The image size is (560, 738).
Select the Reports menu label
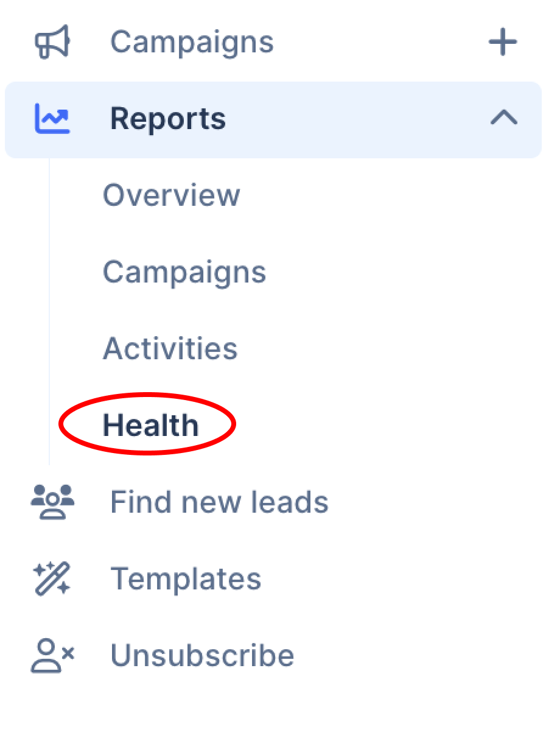[x=168, y=119]
